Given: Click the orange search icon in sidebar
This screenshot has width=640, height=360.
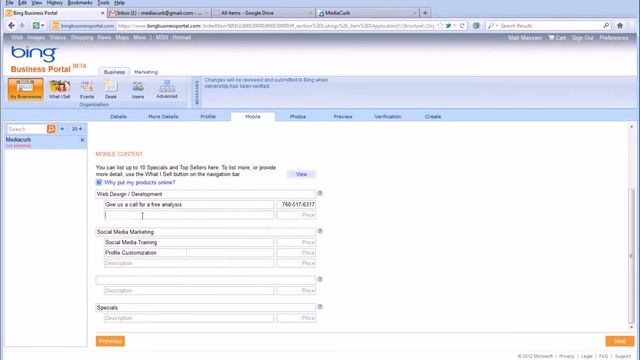Looking at the screenshot, I should pos(51,129).
